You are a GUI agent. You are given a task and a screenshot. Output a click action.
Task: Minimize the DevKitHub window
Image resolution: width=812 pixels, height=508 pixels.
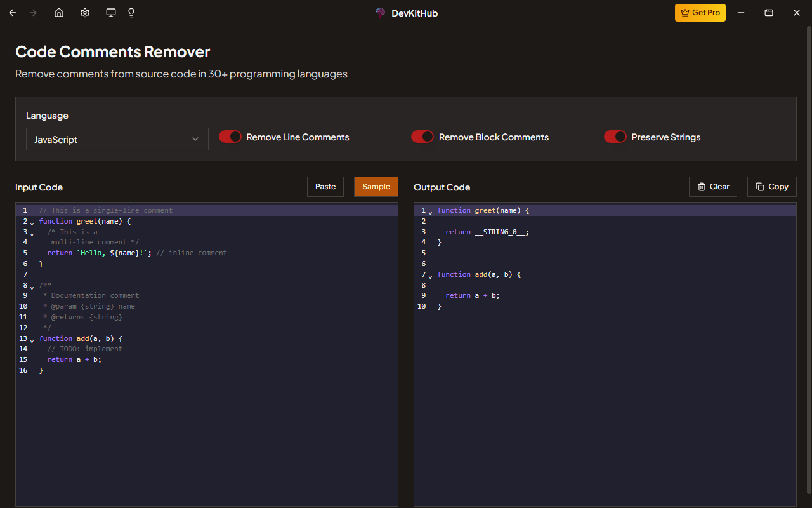click(x=740, y=13)
